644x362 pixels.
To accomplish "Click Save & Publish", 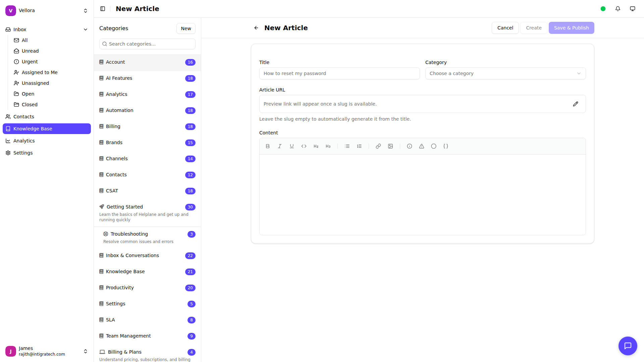I will tap(571, 28).
